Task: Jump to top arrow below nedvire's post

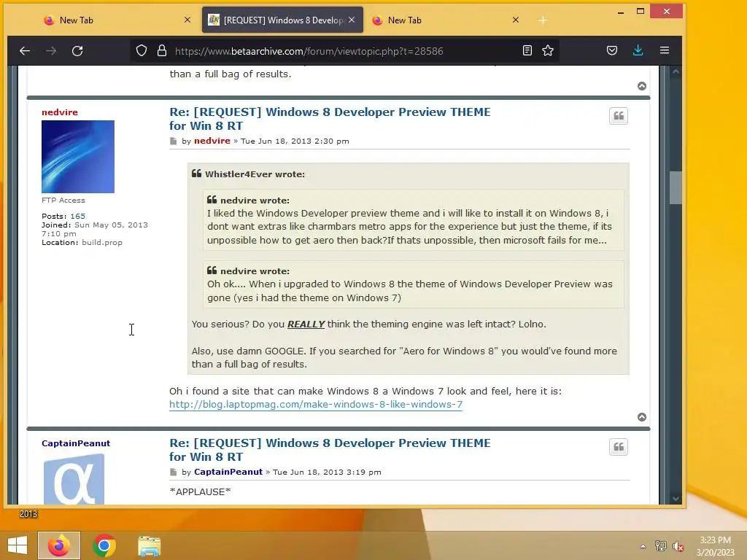Action: point(642,417)
